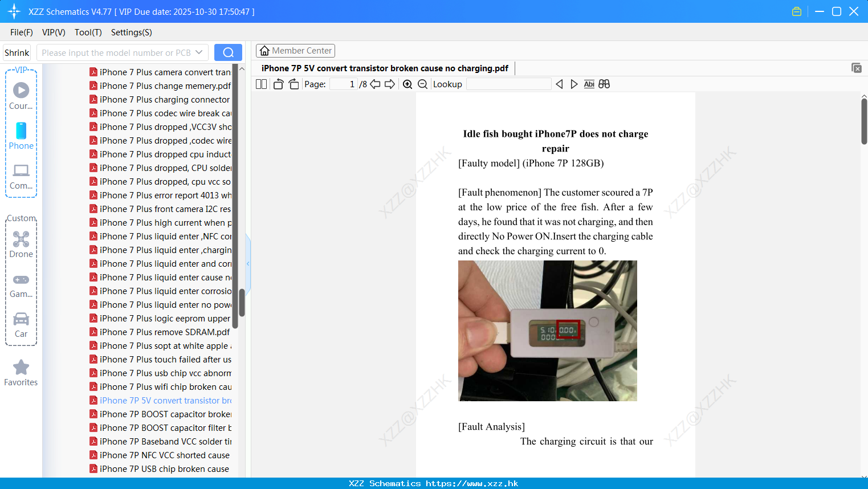Click the XZZ app logo icon
This screenshot has width=868, height=489.
click(14, 11)
